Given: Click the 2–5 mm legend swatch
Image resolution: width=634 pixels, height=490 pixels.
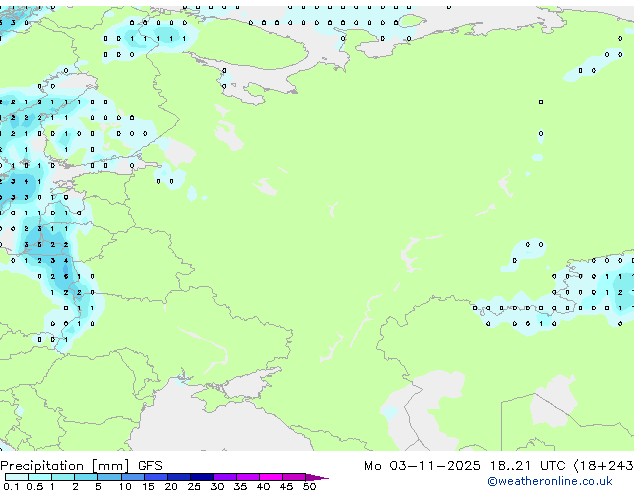Looking at the screenshot, I should pos(86,477).
